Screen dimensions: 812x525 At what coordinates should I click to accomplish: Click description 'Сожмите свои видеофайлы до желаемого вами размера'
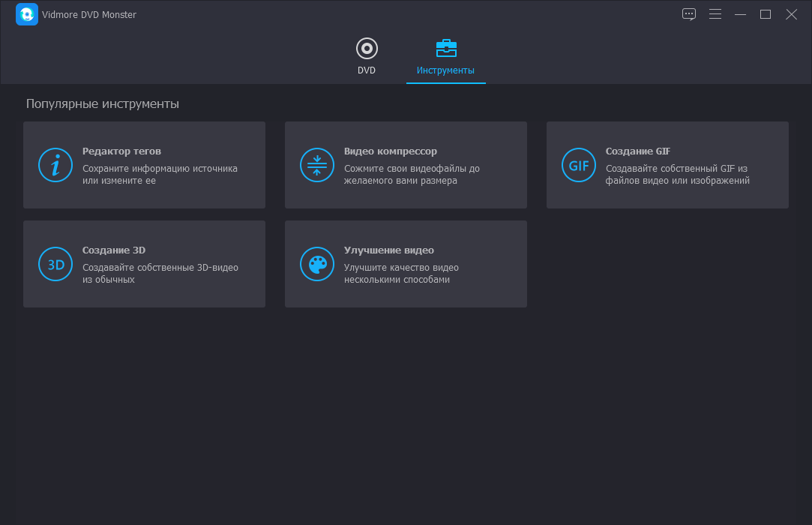[x=412, y=175]
